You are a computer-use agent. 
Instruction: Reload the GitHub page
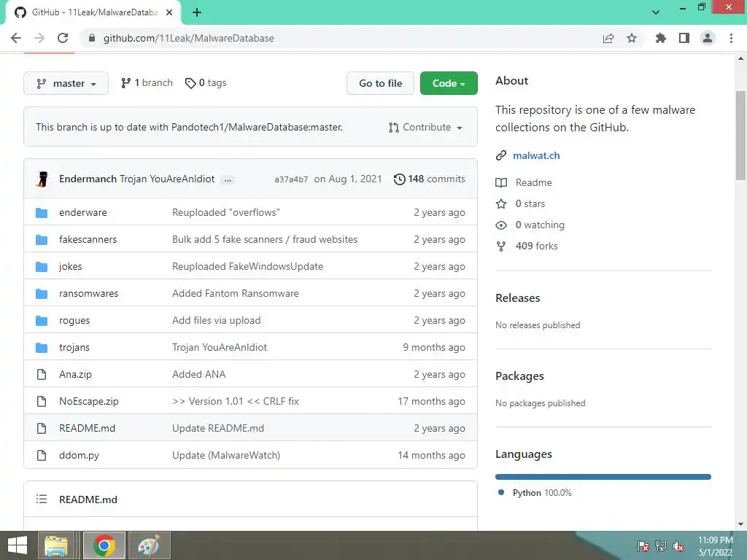63,38
